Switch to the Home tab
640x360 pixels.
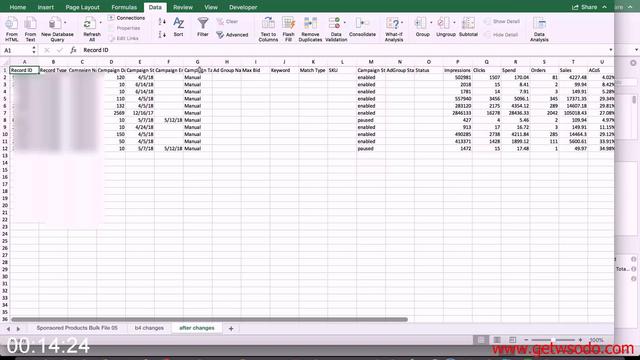[x=18, y=7]
